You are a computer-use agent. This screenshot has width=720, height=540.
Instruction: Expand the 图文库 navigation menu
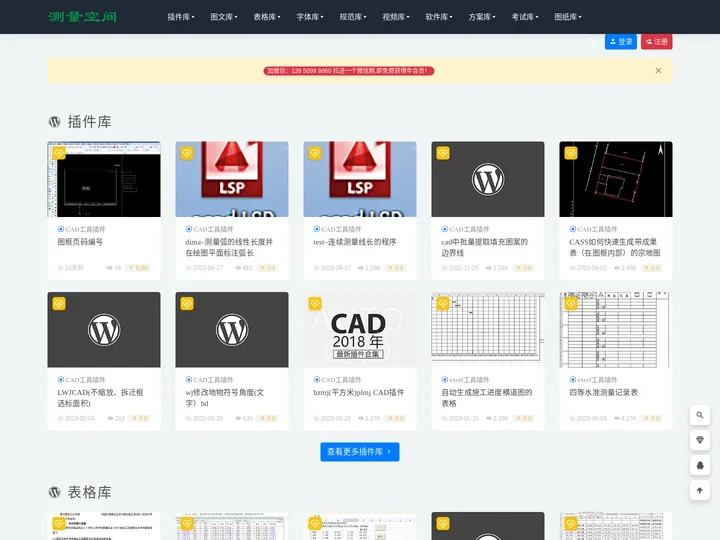point(224,17)
